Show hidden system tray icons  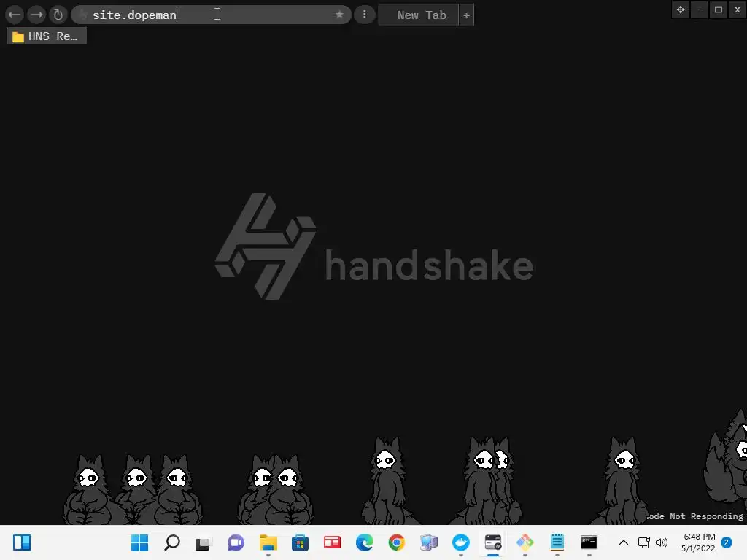point(623,542)
